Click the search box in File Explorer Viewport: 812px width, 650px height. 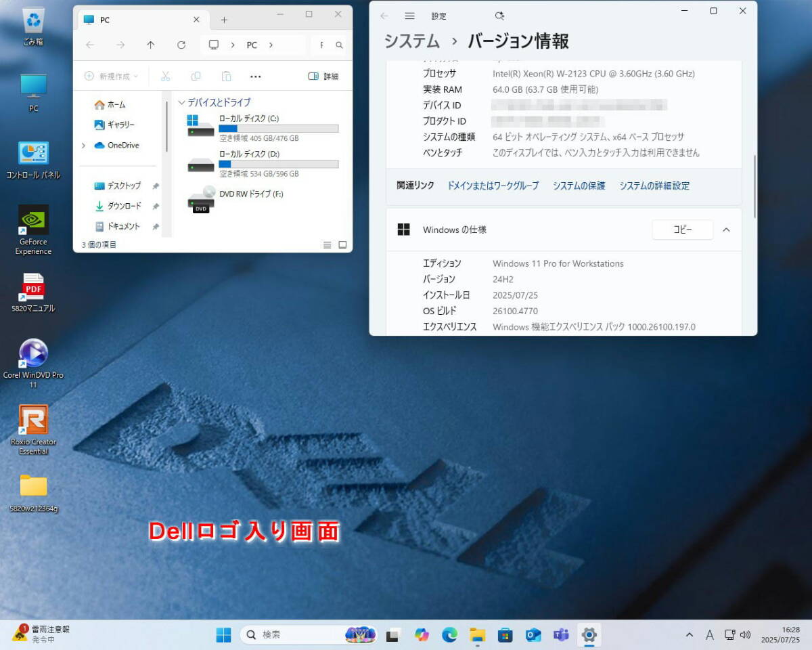tap(330, 45)
